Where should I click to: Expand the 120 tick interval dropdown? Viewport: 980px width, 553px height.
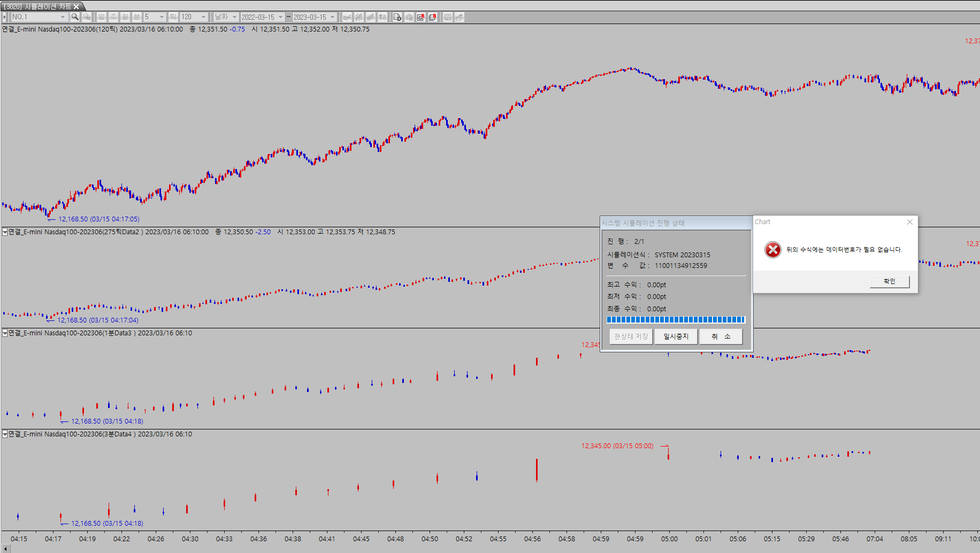[x=203, y=17]
